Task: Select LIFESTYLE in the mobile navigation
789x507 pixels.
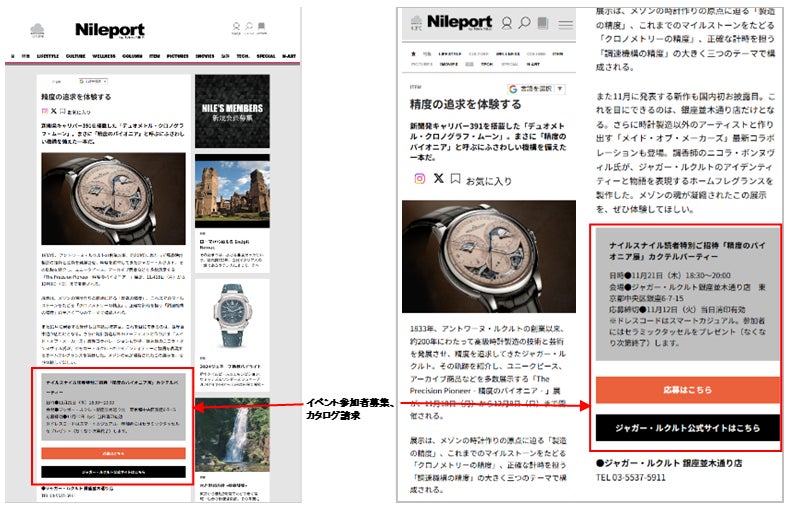Action: (x=450, y=54)
